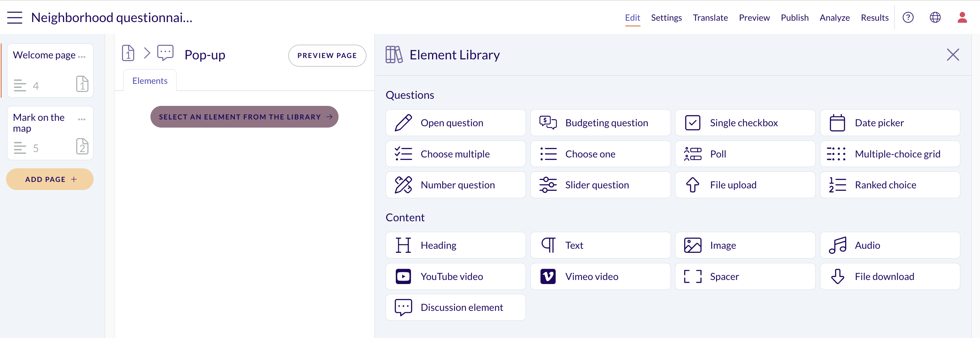Viewport: 980px width, 338px height.
Task: Click the questionnaire title Neighborhood questionnai...
Action: click(111, 18)
